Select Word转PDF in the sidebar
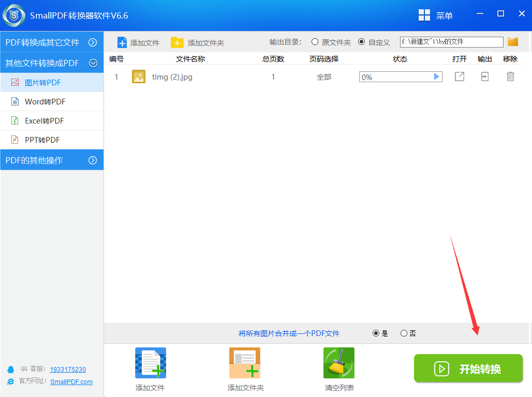The height and width of the screenshot is (397, 532). 45,102
